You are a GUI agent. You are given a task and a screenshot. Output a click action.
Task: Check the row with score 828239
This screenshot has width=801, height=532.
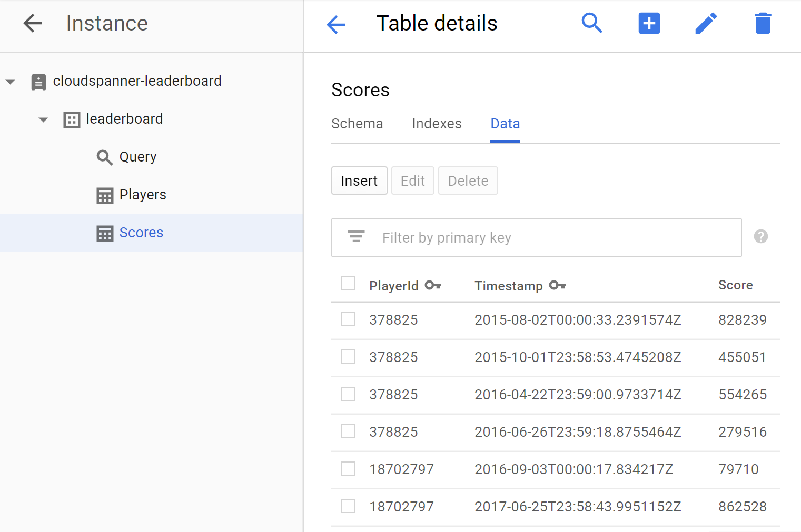point(348,319)
